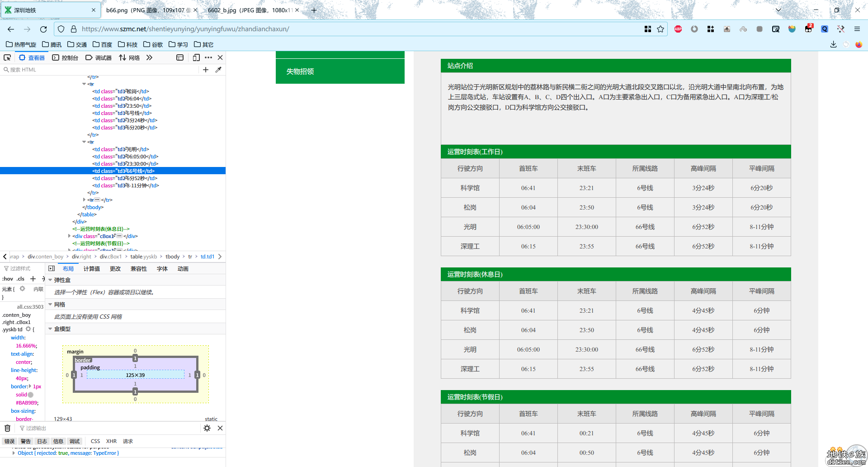Open all.css:3503 stylesheet link
Screen dimensions: 868x467
tap(30, 307)
